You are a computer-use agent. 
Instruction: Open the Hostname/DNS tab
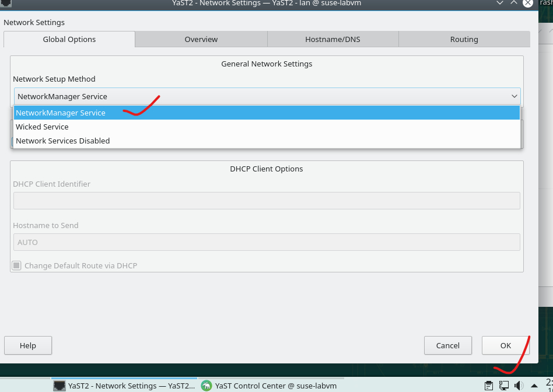coord(332,39)
